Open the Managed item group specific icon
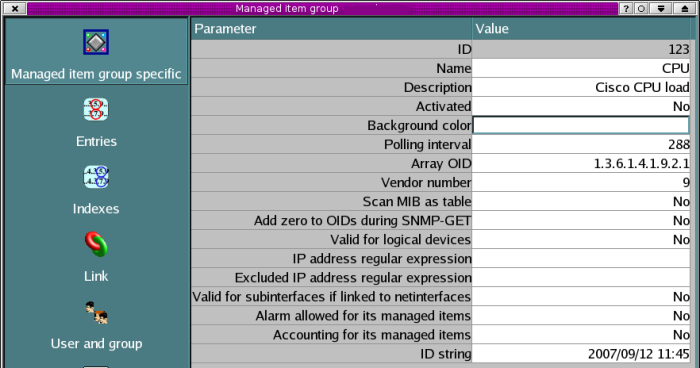The width and height of the screenshot is (700, 368). (x=96, y=42)
